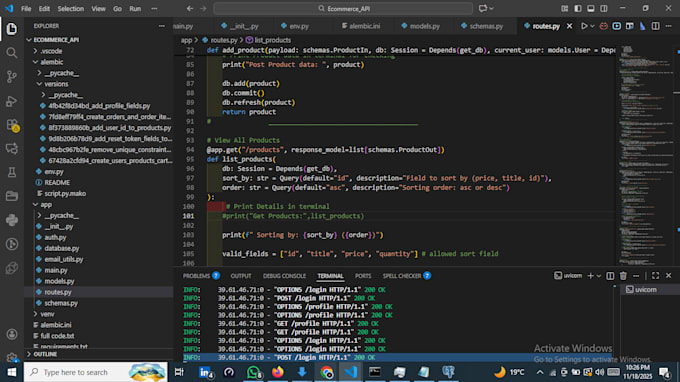Toggle panel visibility layout button
Image resolution: width=680 pixels, height=382 pixels.
(x=591, y=9)
